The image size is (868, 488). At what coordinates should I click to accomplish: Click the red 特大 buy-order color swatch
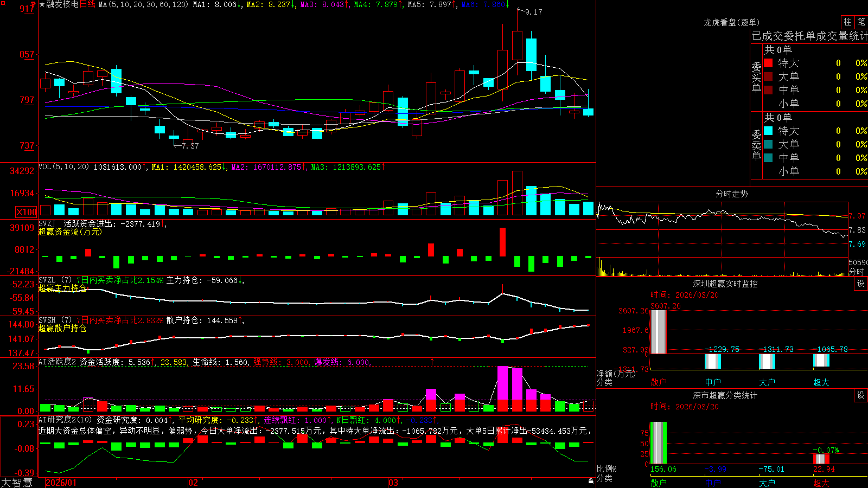click(768, 63)
